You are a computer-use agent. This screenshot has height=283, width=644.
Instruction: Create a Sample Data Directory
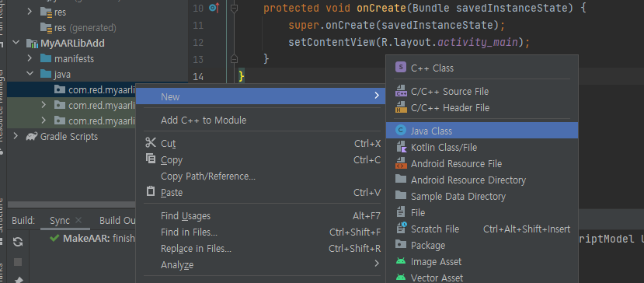coord(482,196)
